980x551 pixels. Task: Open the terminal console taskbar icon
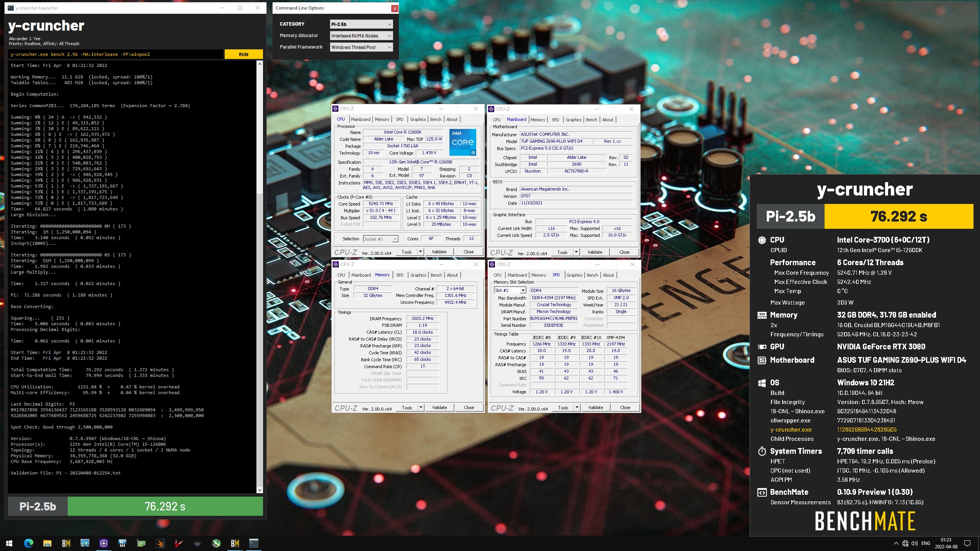(x=253, y=543)
